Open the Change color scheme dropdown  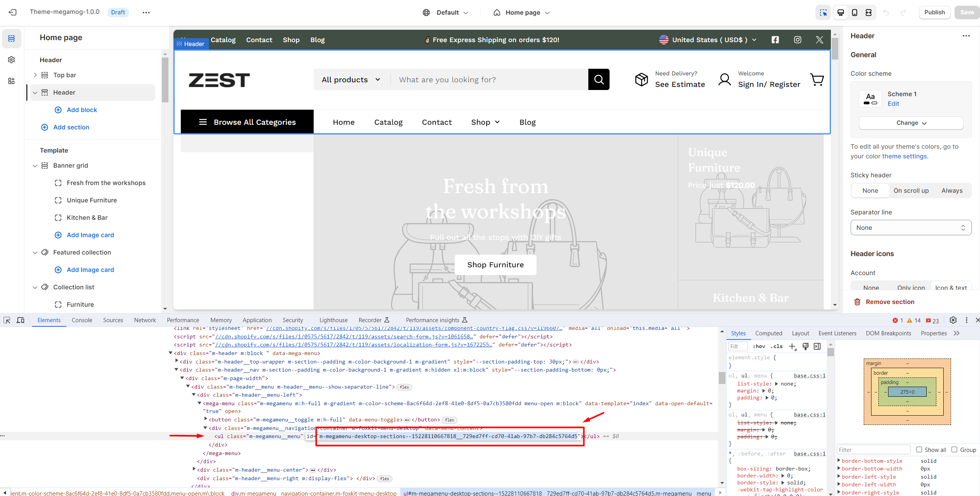911,123
